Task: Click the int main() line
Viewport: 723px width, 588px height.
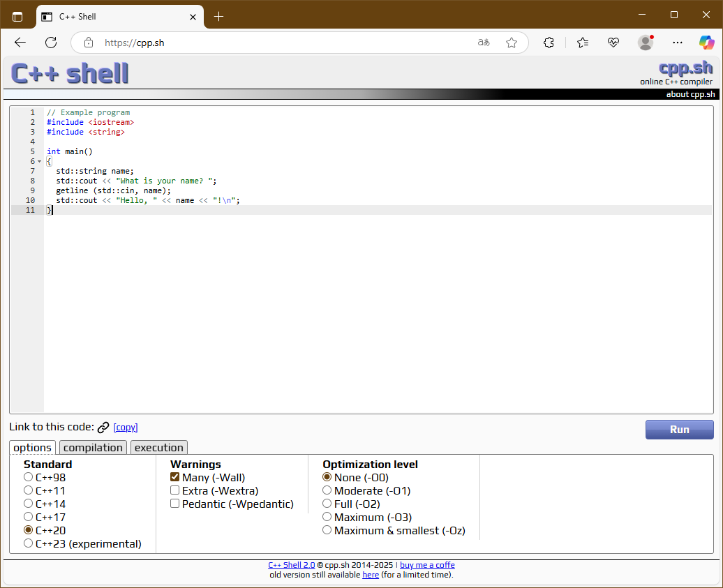Action: [70, 151]
